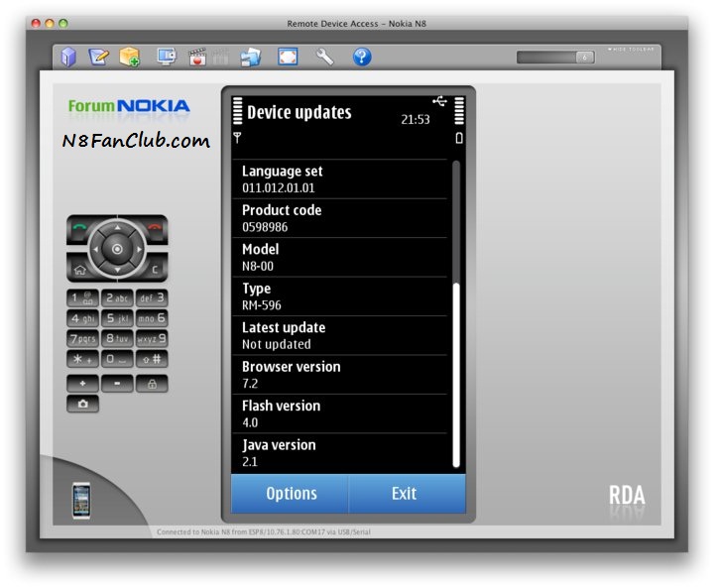Click keypad key 7 pqrs
Image resolution: width=714 pixels, height=588 pixels.
(x=82, y=339)
